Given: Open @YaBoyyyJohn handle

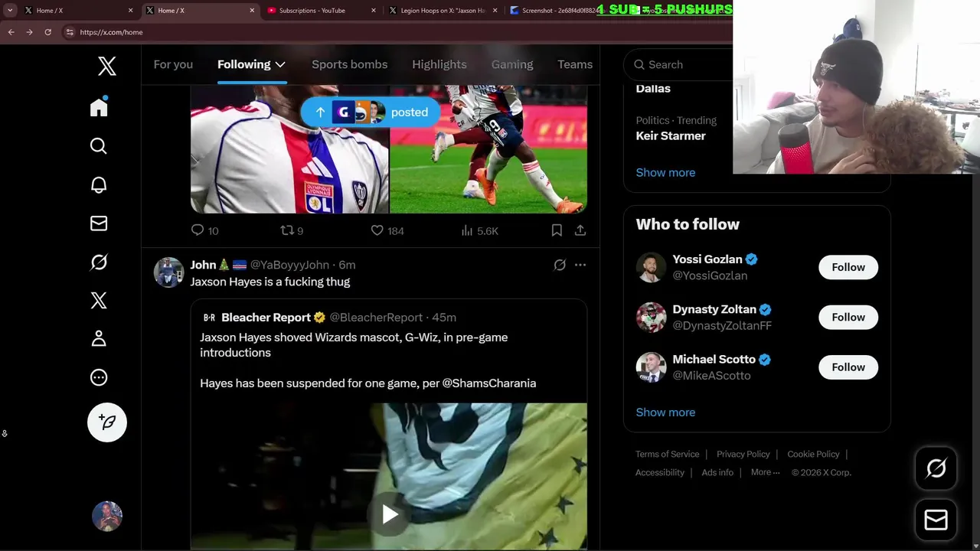Looking at the screenshot, I should pyautogui.click(x=289, y=265).
